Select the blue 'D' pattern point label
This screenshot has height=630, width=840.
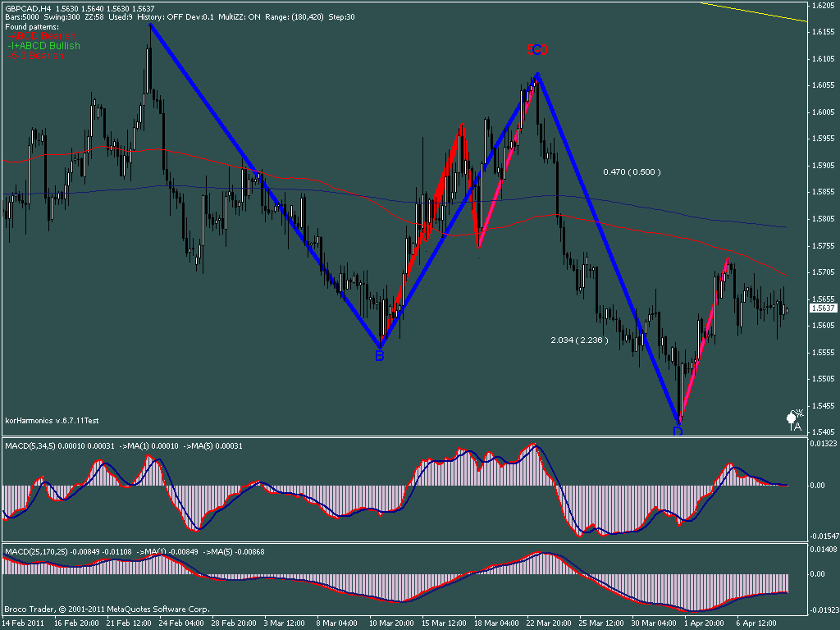tap(678, 430)
